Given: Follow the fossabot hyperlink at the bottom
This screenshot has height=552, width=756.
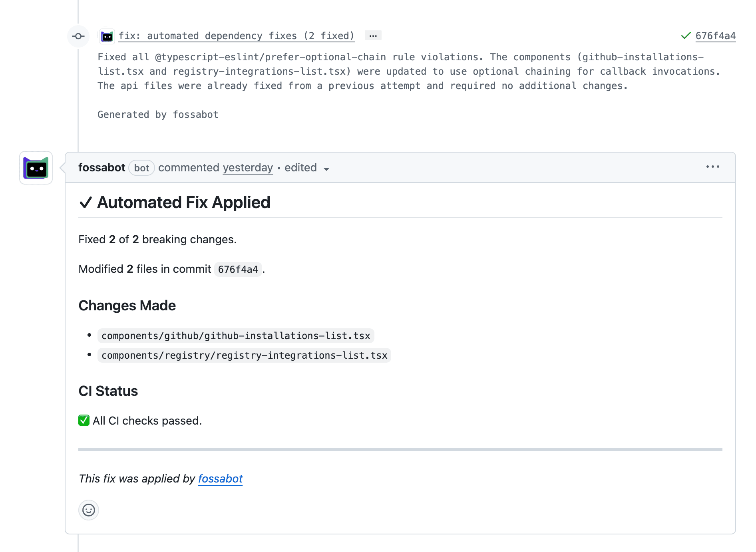Looking at the screenshot, I should pyautogui.click(x=220, y=479).
